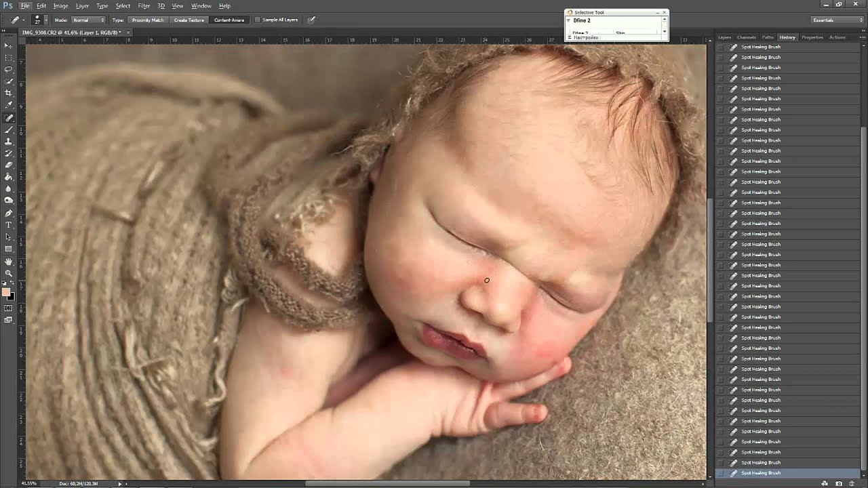The height and width of the screenshot is (488, 868).
Task: Open the Mode Normal dropdown
Action: 88,20
